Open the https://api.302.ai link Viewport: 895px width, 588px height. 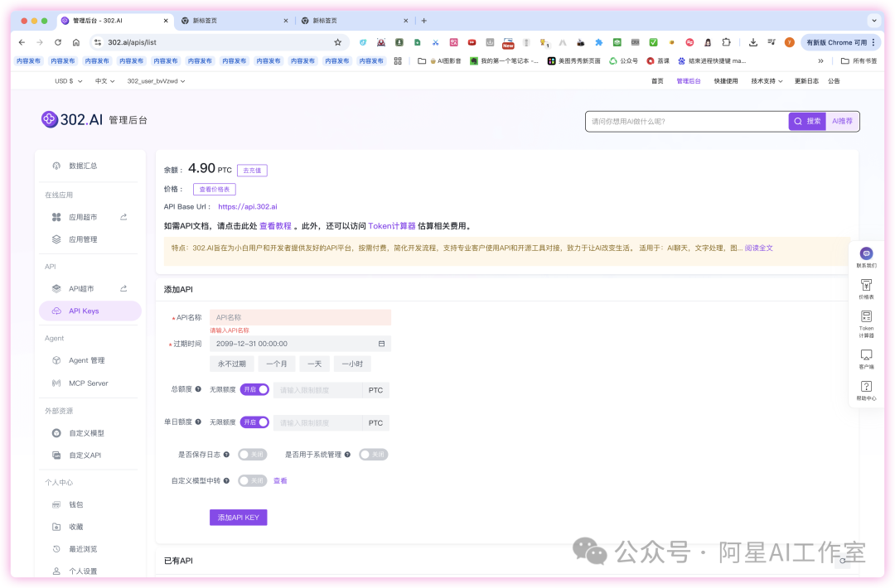248,207
